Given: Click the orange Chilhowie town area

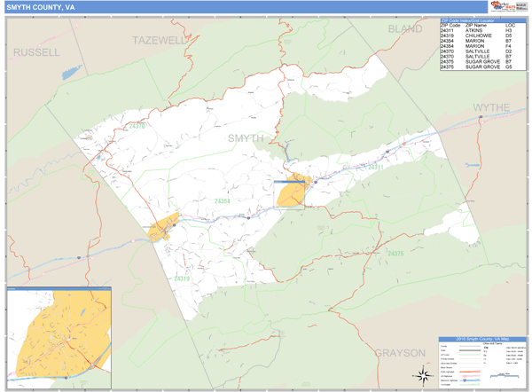Looking at the screenshot, I should 163,227.
